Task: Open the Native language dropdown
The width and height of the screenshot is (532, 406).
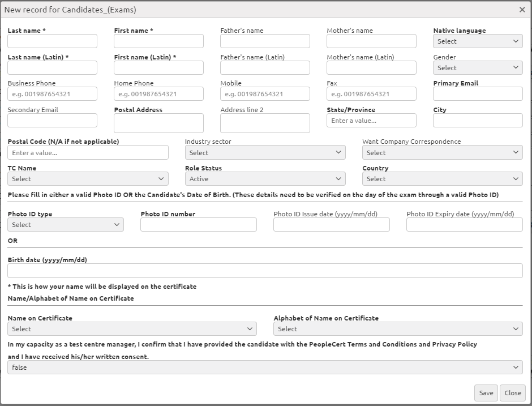Action: click(x=478, y=41)
